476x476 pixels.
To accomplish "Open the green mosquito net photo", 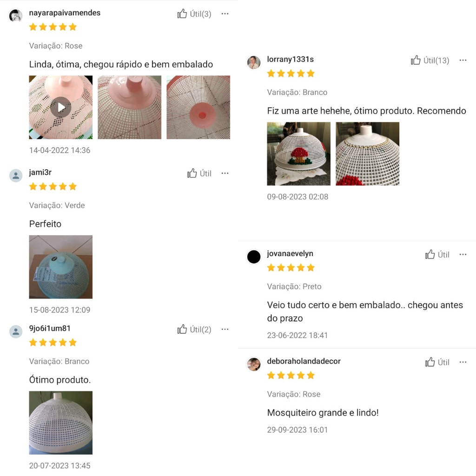I will pos(61,267).
